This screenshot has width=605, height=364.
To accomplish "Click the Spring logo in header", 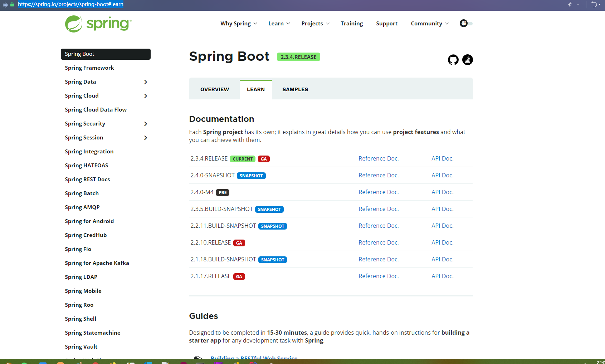I will pos(98,24).
